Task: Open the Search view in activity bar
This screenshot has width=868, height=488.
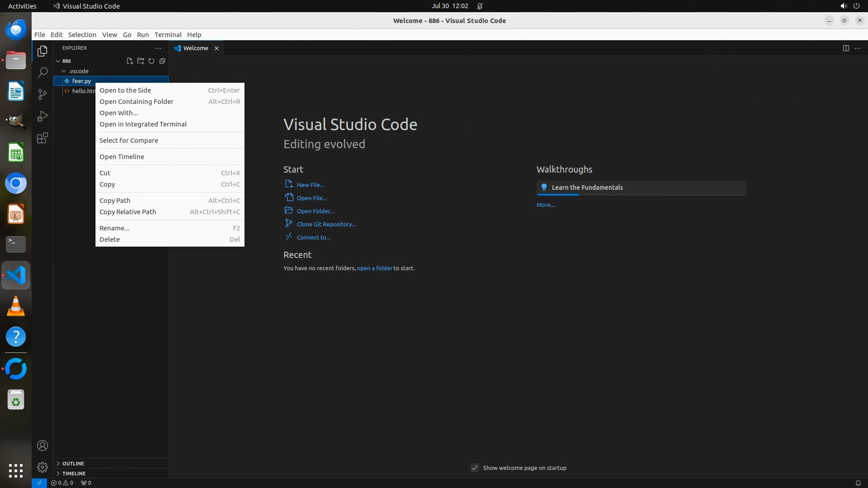Action: click(x=42, y=73)
